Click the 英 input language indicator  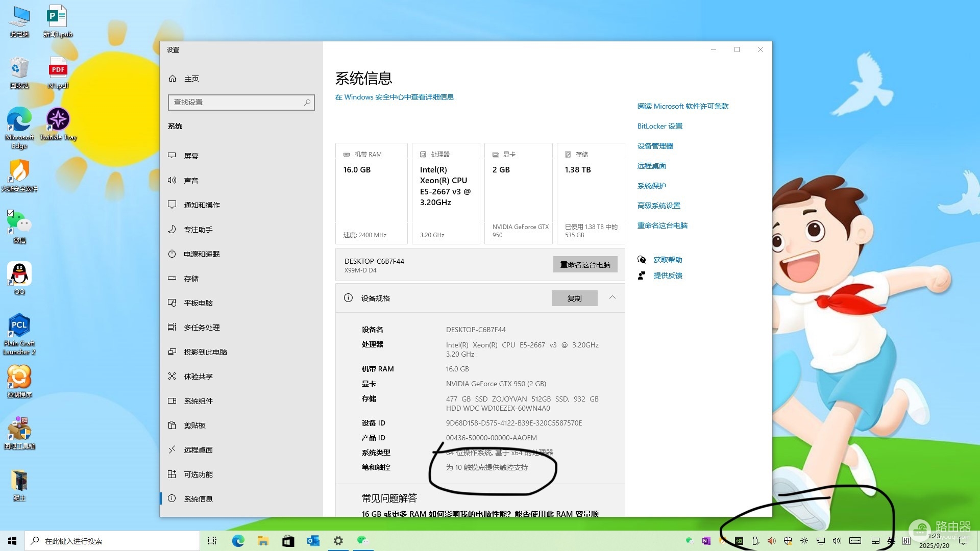click(891, 541)
